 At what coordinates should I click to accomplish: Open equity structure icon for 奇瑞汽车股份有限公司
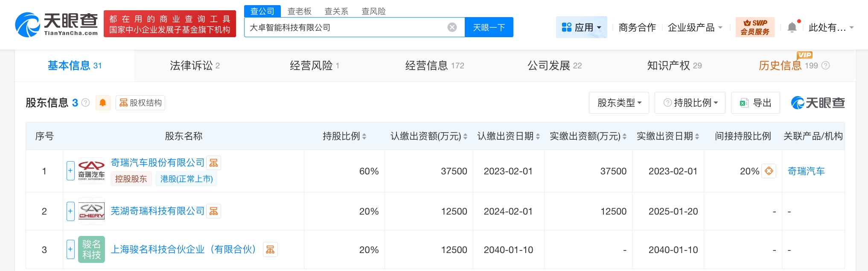tap(214, 163)
